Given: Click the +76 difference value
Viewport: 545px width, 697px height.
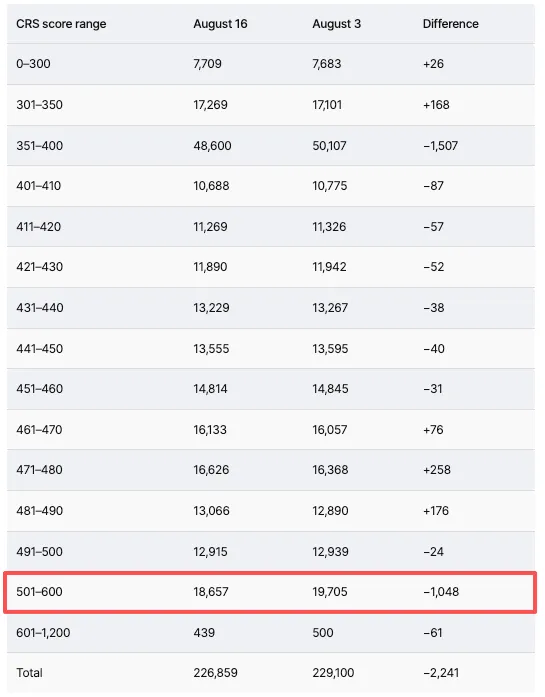Looking at the screenshot, I should pos(433,429).
